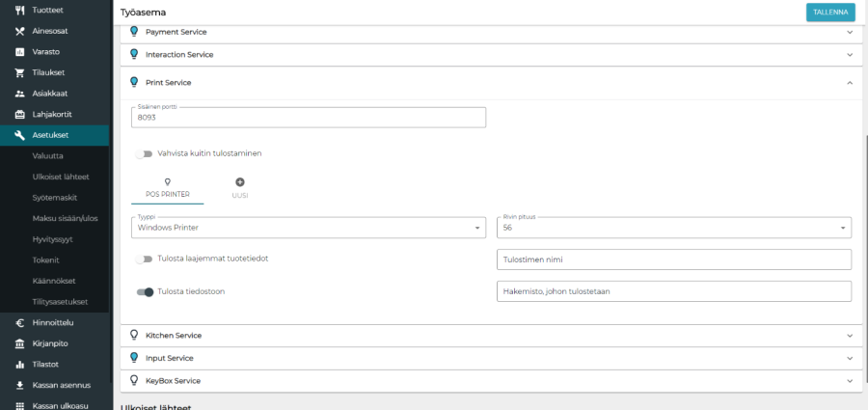Toggle Vahvista kuitin tulostaminen switch
868x410 pixels.
point(146,153)
